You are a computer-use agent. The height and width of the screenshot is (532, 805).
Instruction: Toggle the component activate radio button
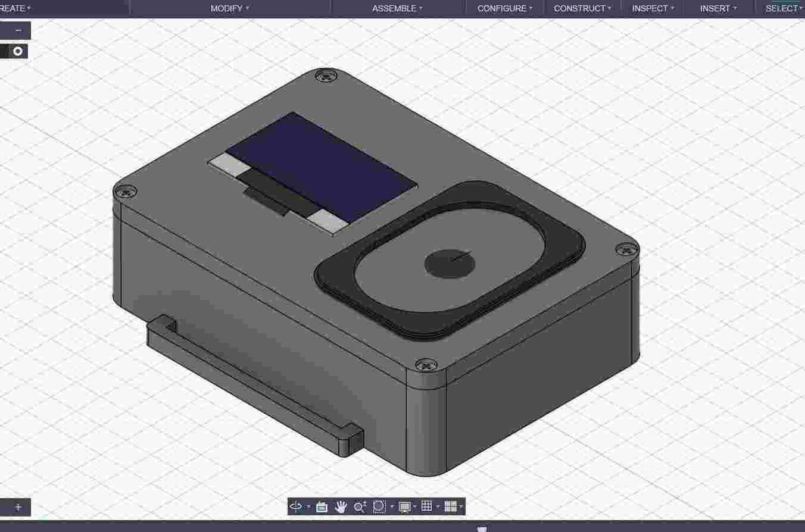(x=18, y=51)
